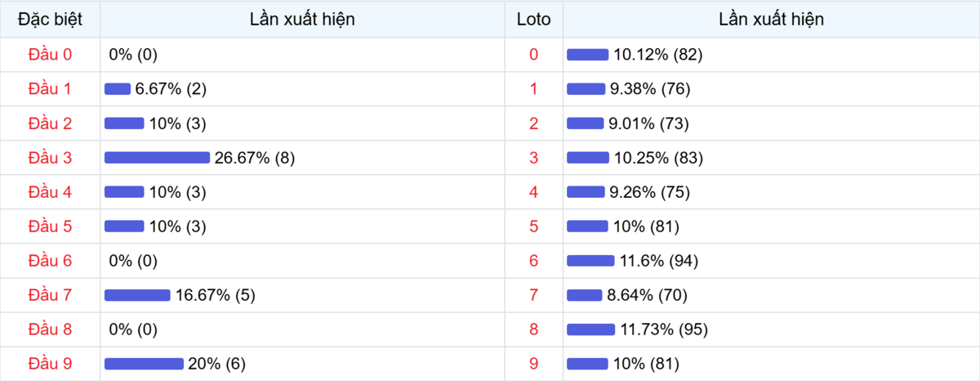Click the 9.01% (73) bar for Loto 2
The height and width of the screenshot is (381, 980).
point(586,123)
